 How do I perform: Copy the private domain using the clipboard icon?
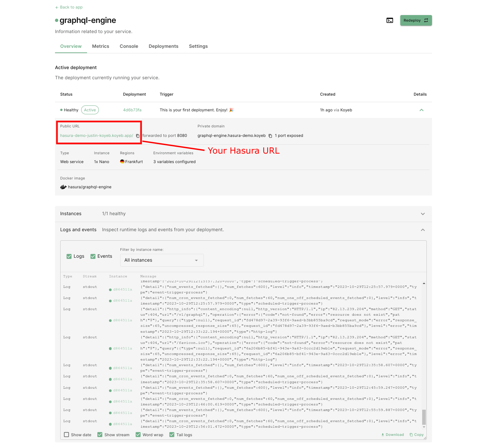(270, 136)
